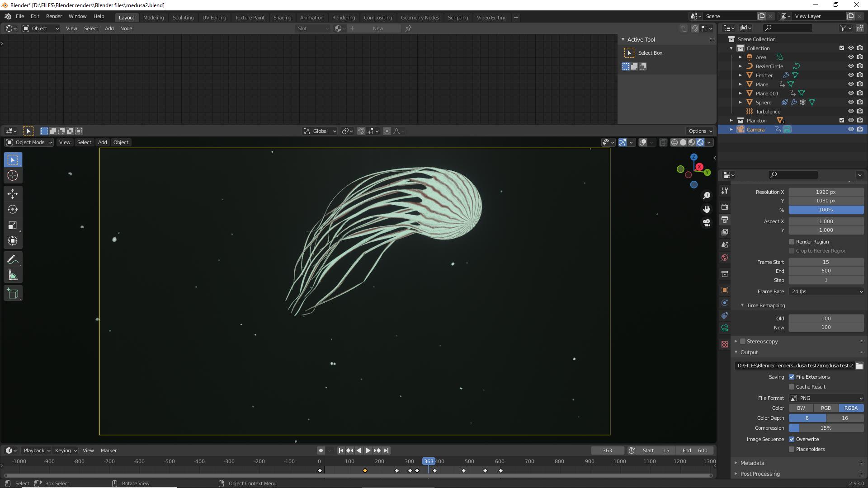Select the Add Cube tool

[x=13, y=293]
